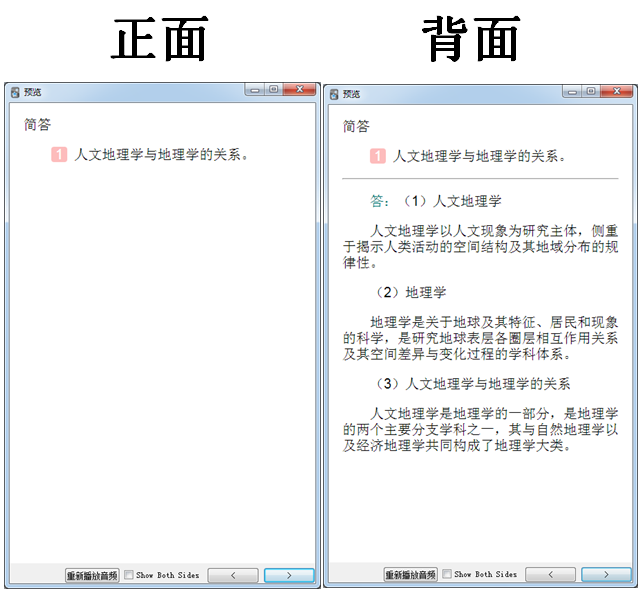Click 预览 title of right window

(351, 94)
